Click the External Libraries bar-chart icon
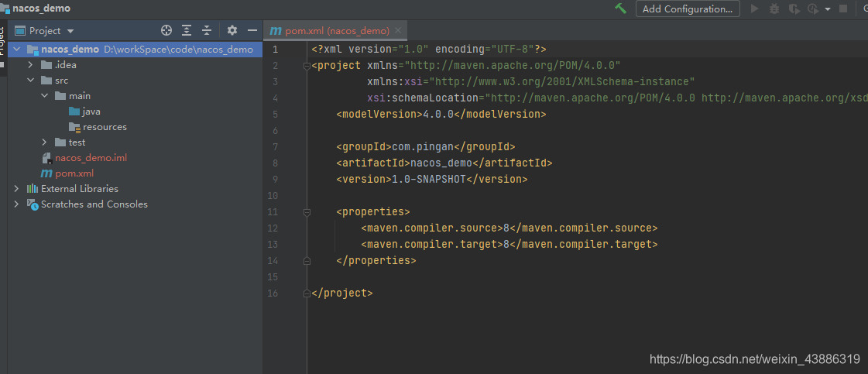Viewport: 868px width, 374px height. pos(33,189)
